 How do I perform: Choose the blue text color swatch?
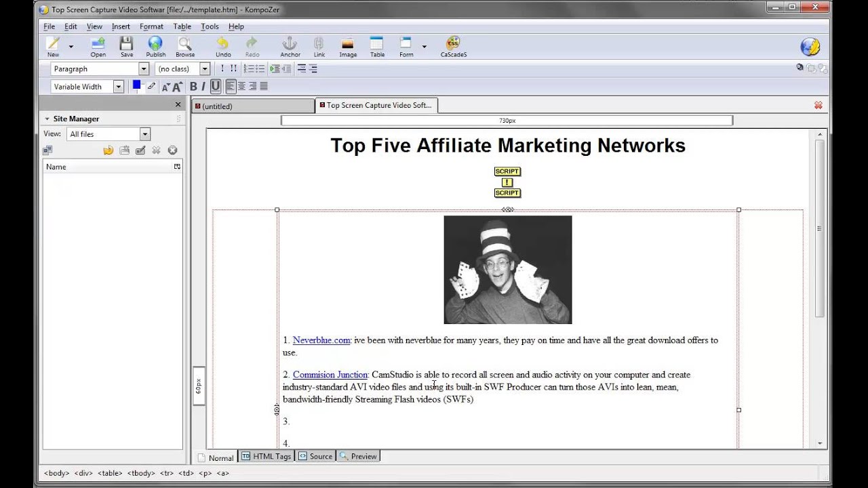[x=136, y=85]
